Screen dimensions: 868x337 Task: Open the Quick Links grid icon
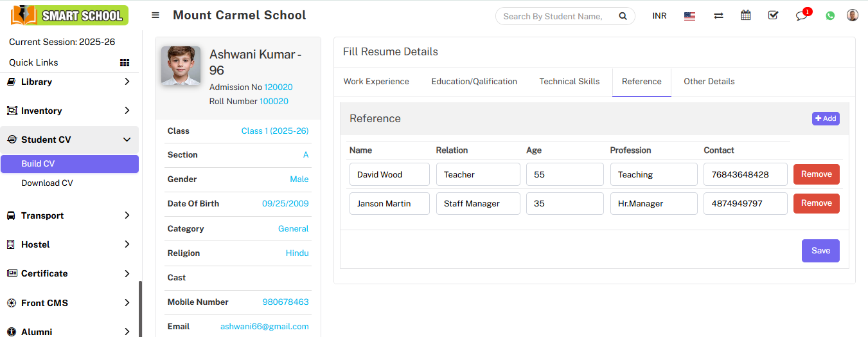pos(125,62)
